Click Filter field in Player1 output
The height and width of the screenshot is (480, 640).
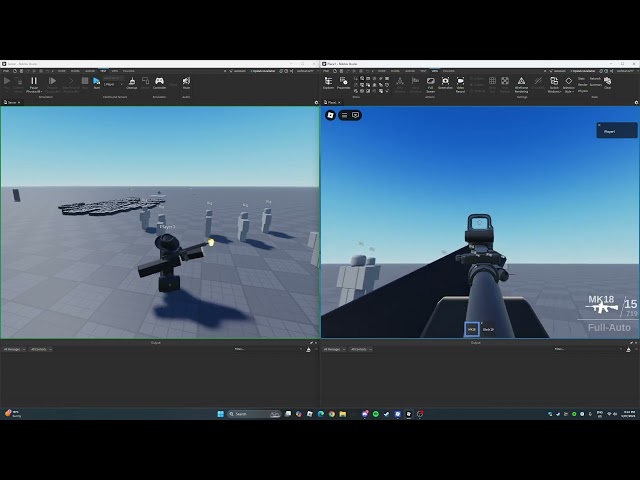coord(588,349)
